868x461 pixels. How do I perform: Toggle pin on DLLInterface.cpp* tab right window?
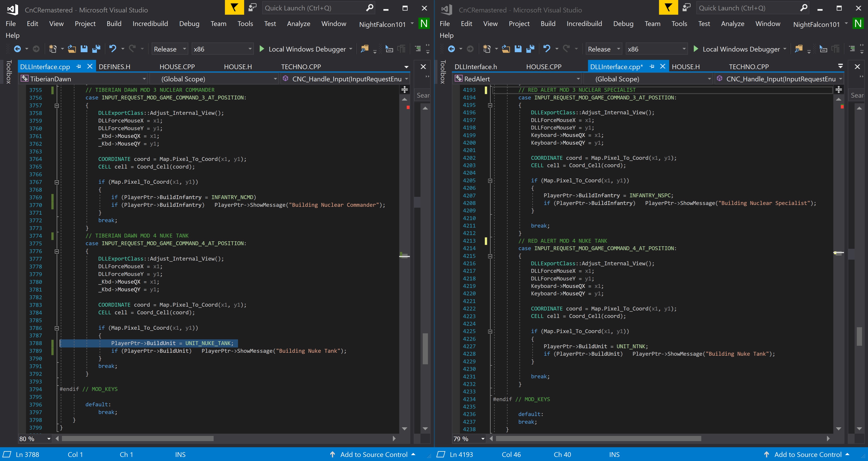(x=652, y=67)
